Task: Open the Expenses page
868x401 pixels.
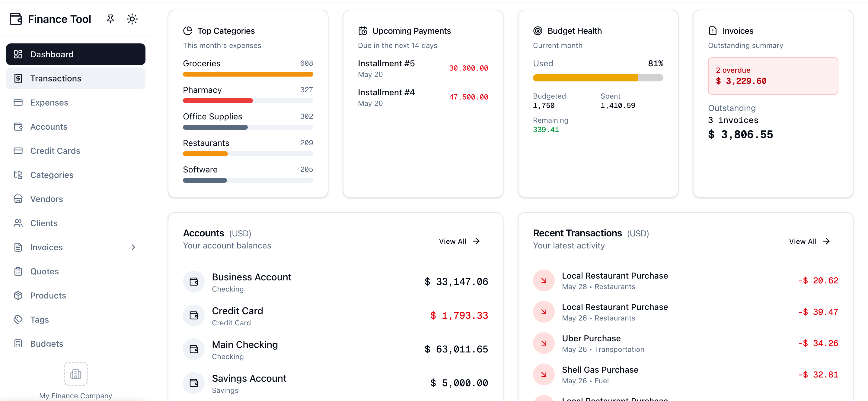Action: click(76, 102)
